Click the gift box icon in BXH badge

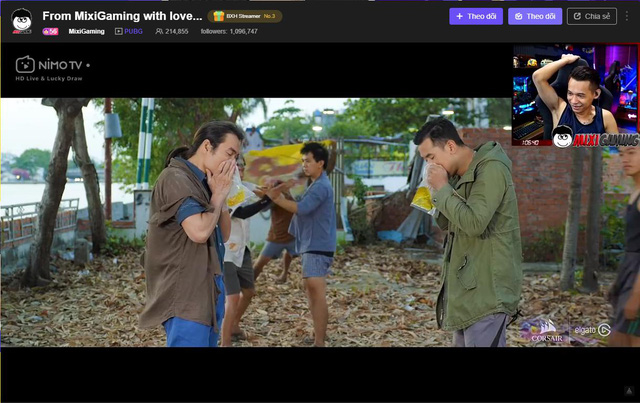tap(219, 16)
